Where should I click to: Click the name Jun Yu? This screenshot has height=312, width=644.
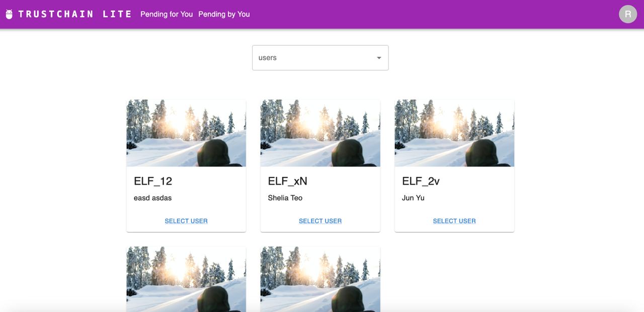coord(413,198)
